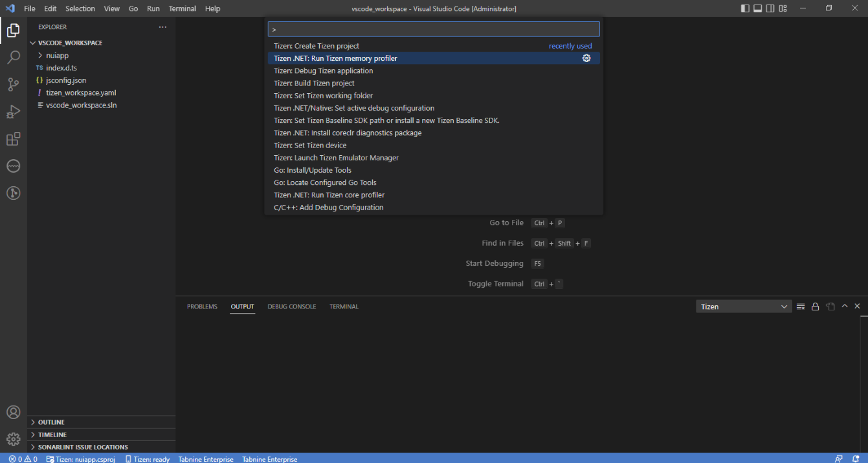Toggle scroll lock on the Output panel
This screenshot has width=868, height=463.
(815, 306)
